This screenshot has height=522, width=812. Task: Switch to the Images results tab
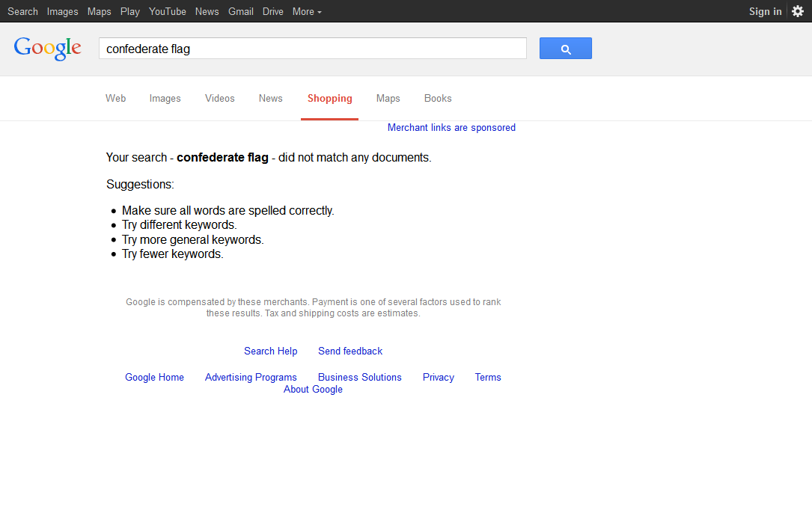[165, 98]
